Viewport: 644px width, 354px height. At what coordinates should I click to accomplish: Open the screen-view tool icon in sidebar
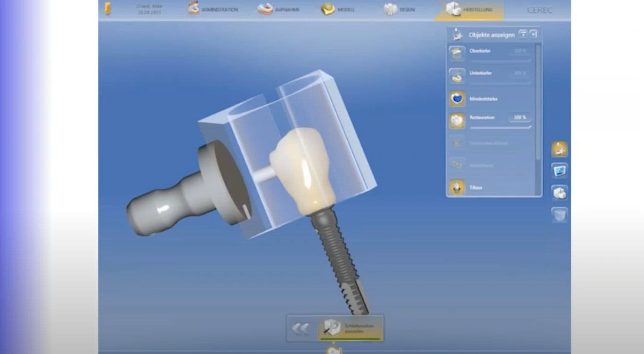[559, 171]
